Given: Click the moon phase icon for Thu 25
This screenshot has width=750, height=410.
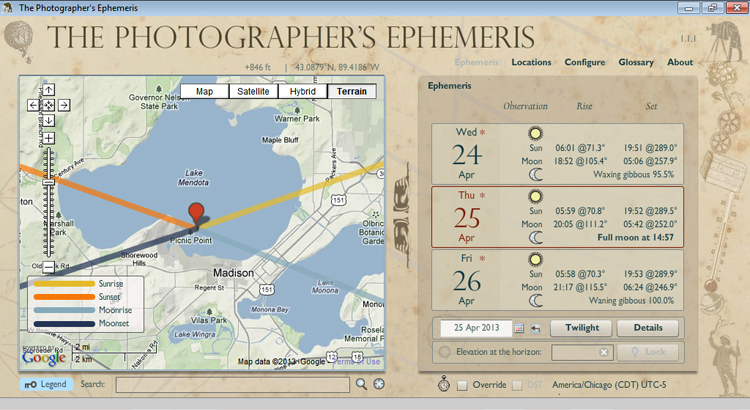Looking at the screenshot, I should [x=536, y=237].
